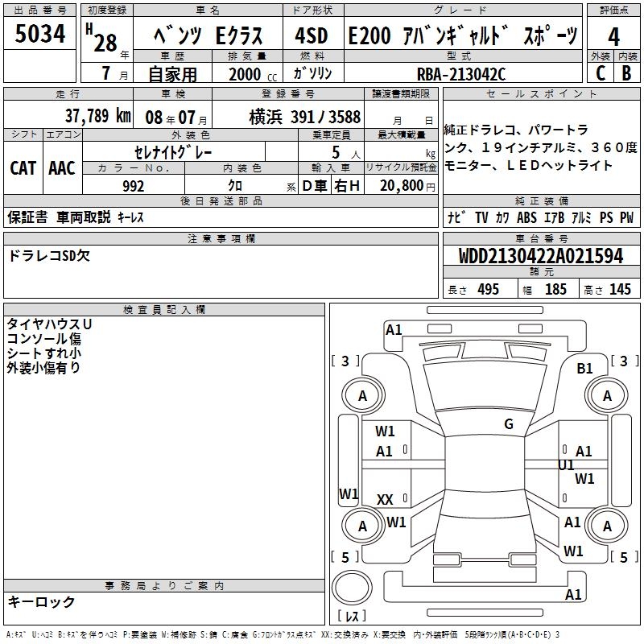
Task: Click the 車両取説 item
Action: point(84,217)
